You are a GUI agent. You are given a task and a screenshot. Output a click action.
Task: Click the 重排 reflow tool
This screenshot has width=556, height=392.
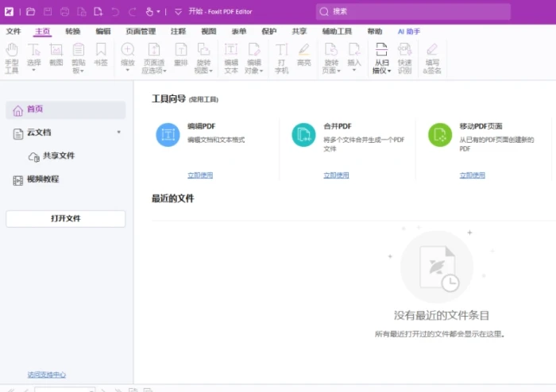pyautogui.click(x=181, y=55)
